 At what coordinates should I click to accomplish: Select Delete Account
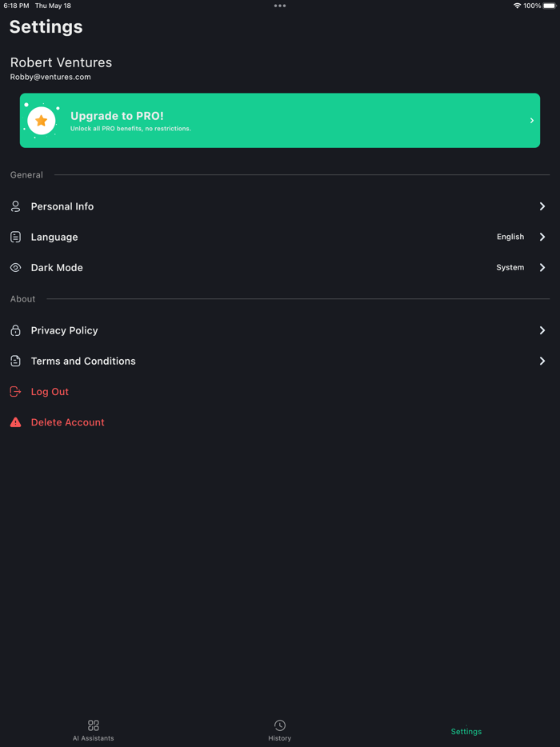click(x=66, y=421)
